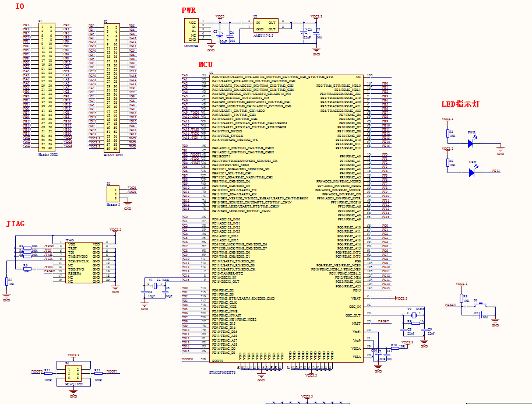
Task: Select the P2 Header 30X2 connector body
Action: [112, 87]
